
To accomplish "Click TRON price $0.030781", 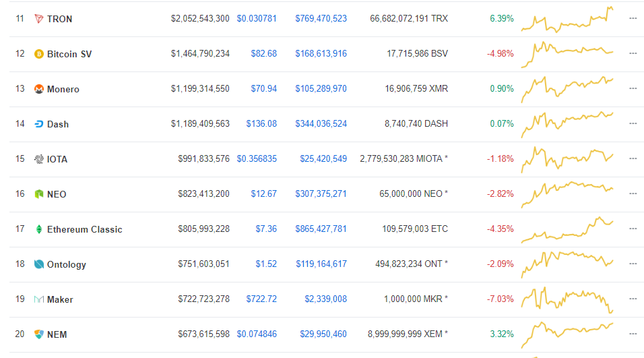I will click(x=257, y=18).
